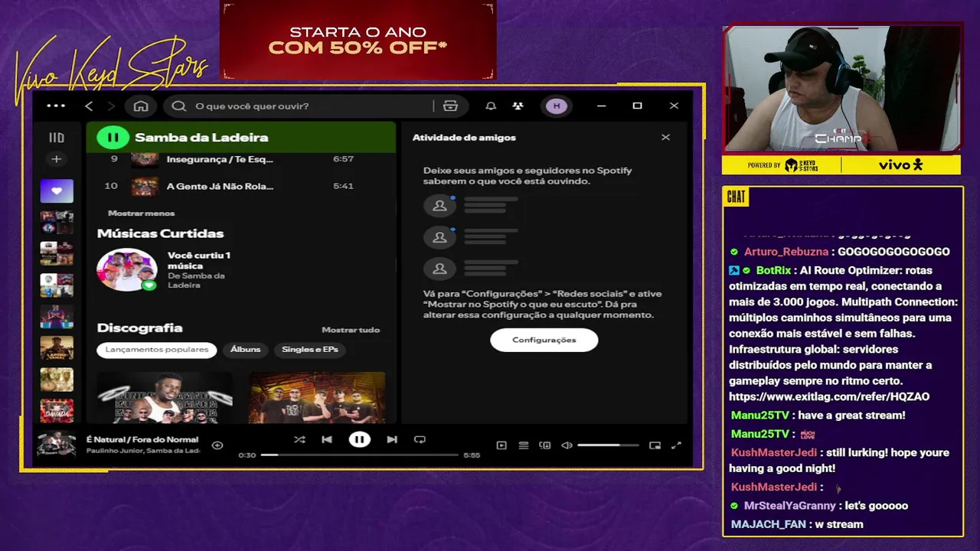This screenshot has height=551, width=980.
Task: Open the sidebar playlist with the DANADA cover
Action: (57, 411)
